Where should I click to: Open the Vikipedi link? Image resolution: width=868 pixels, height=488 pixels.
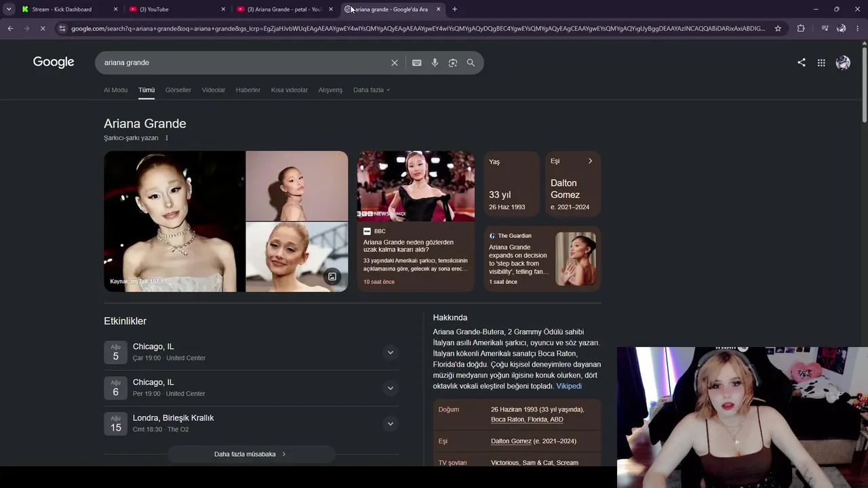(x=569, y=386)
